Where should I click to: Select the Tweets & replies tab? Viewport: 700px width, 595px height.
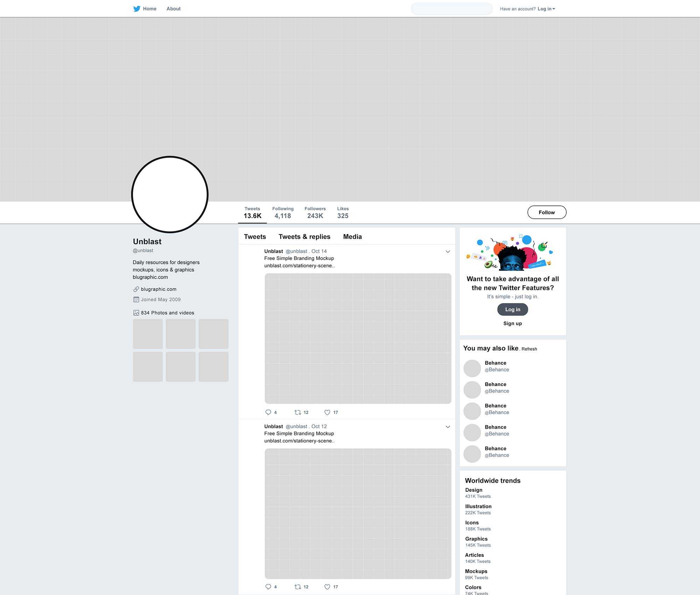tap(304, 237)
